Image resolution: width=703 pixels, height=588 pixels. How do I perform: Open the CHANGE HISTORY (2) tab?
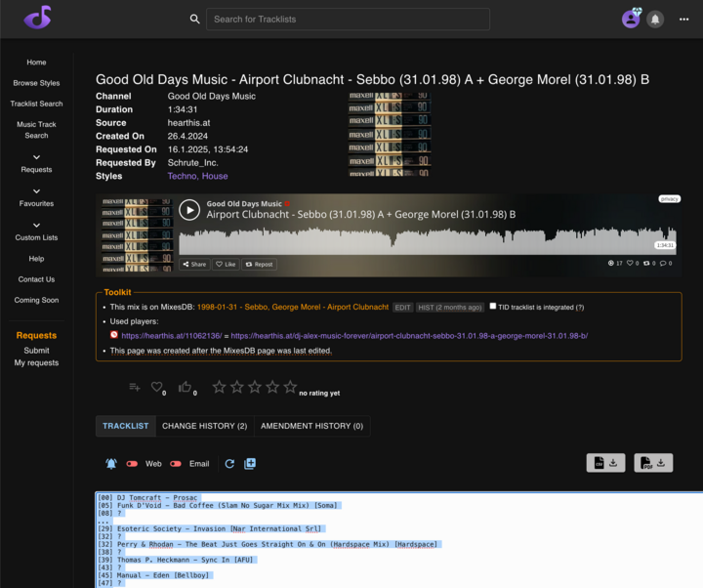tap(204, 426)
